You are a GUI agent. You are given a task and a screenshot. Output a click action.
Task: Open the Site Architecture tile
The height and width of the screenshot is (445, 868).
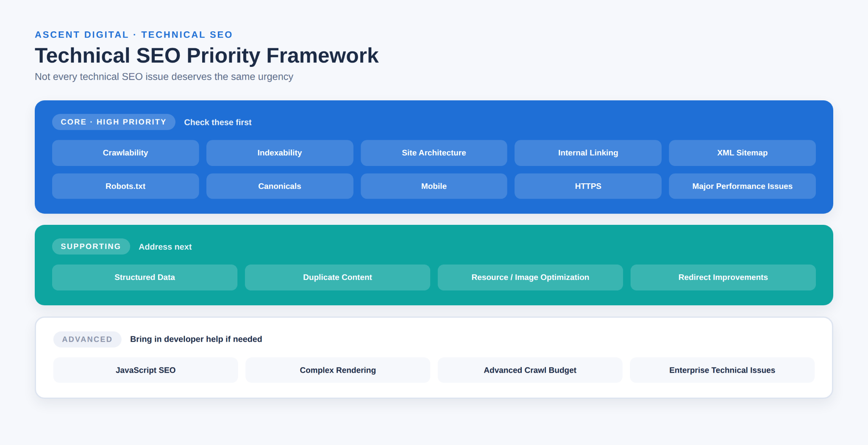click(x=434, y=153)
